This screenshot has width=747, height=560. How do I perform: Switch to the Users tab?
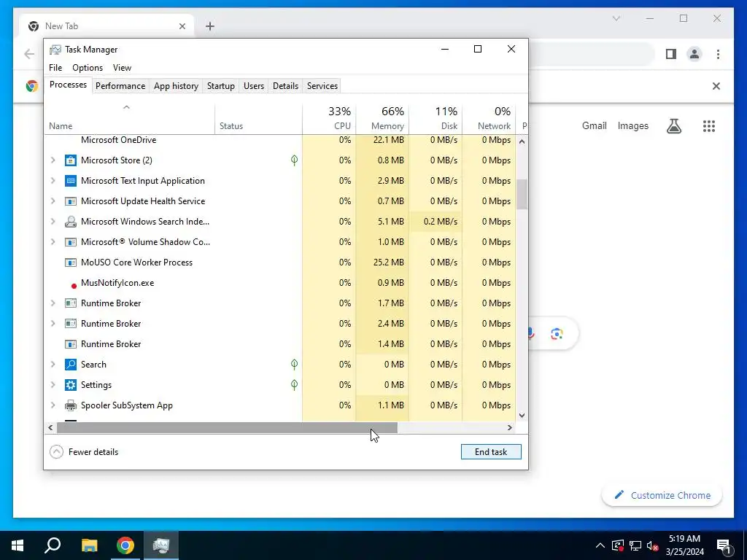click(x=253, y=86)
